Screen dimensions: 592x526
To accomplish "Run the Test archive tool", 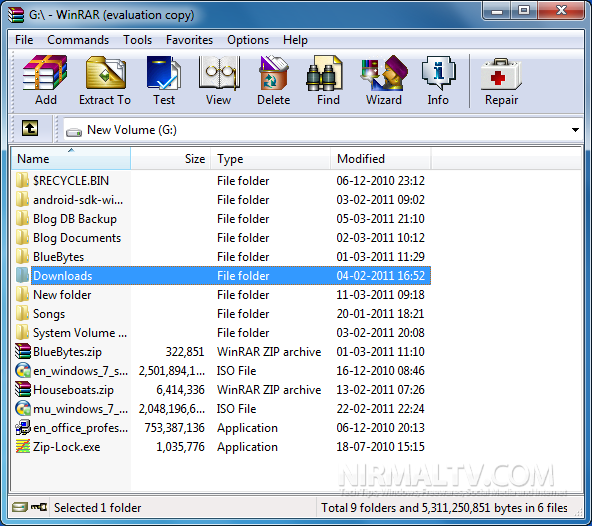I will (164, 73).
